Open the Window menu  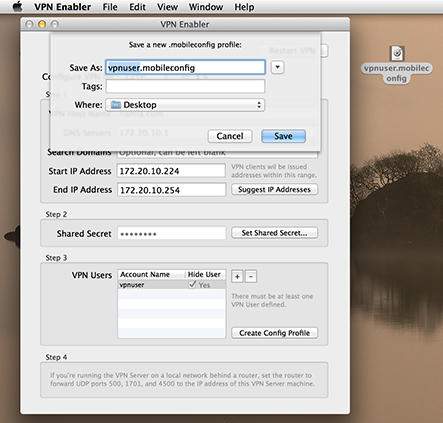206,7
